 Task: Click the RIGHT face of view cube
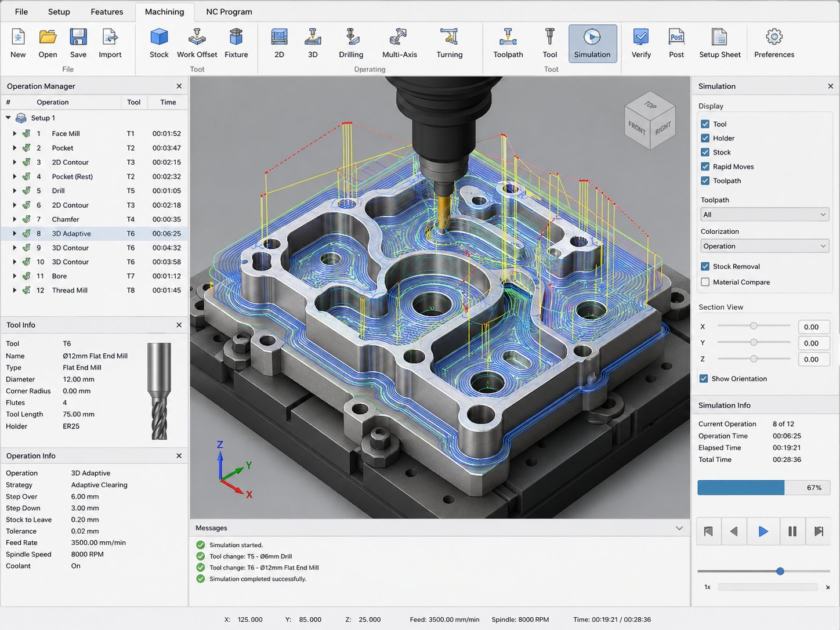[662, 128]
